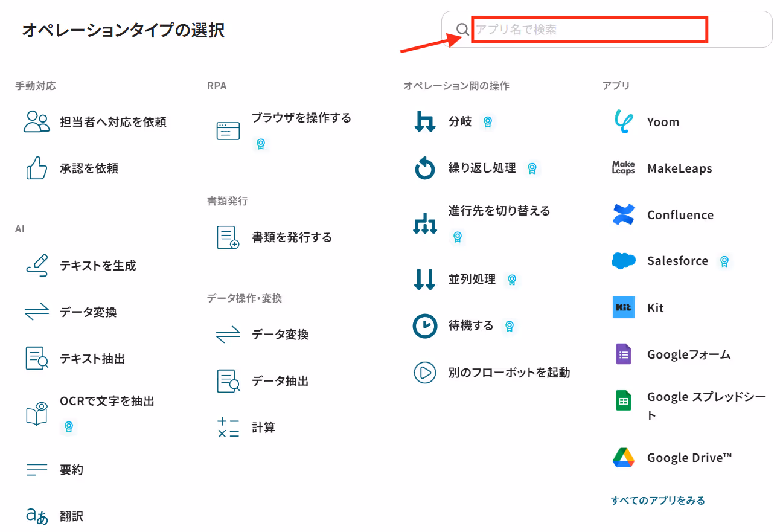This screenshot has width=780, height=532.
Task: Click the browser window icon for ブラウザを操作する
Action: point(228,131)
